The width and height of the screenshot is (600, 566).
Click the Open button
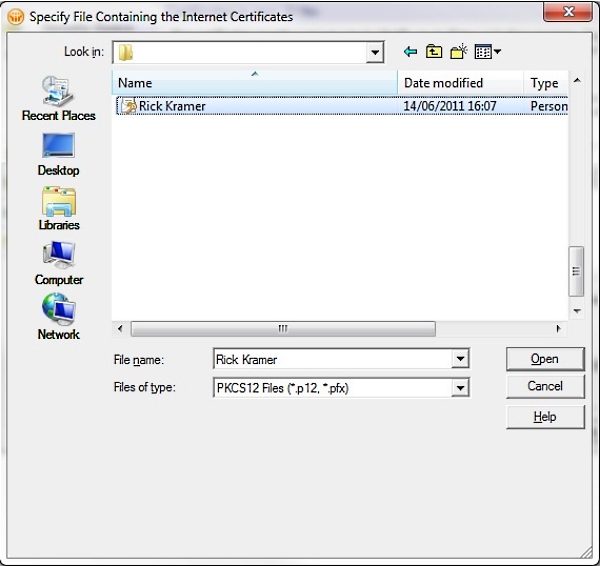pos(545,359)
